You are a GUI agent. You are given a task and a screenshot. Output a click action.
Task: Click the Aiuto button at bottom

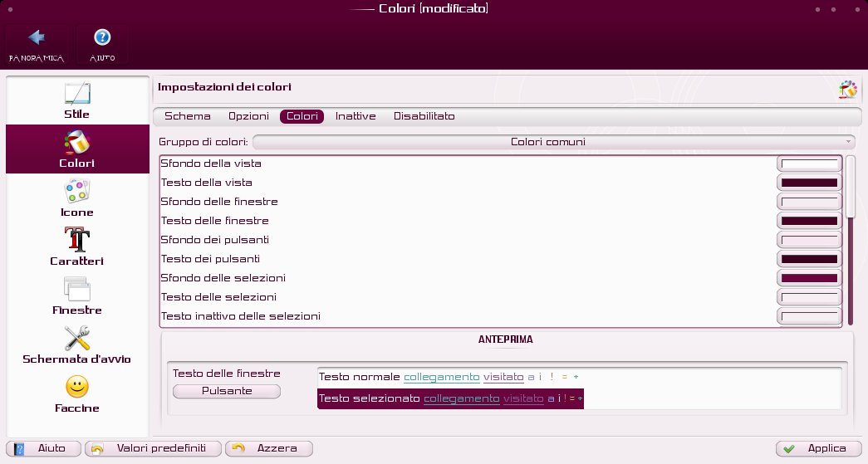click(44, 448)
